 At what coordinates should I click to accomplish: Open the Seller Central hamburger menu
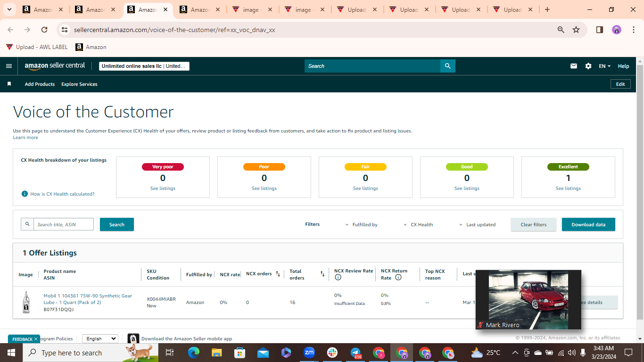click(8, 66)
